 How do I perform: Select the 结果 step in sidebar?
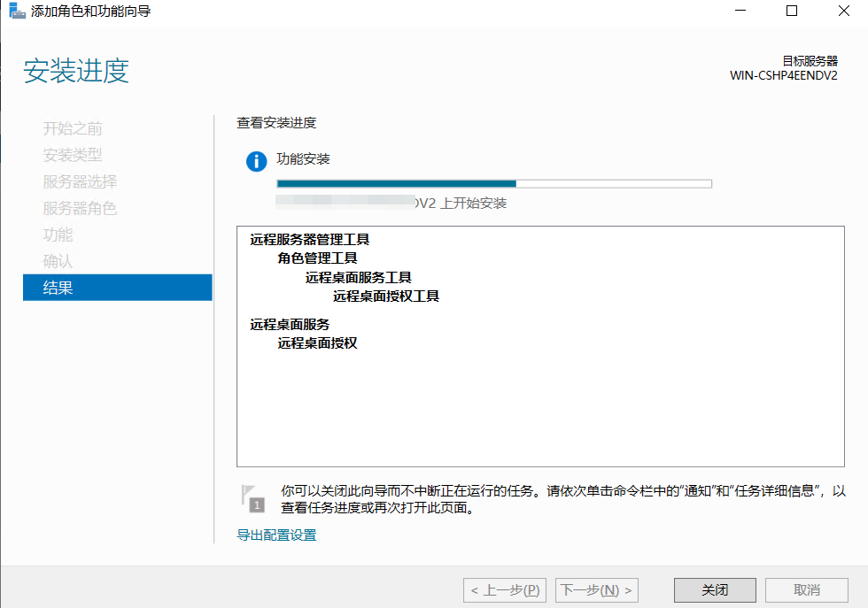click(x=118, y=288)
